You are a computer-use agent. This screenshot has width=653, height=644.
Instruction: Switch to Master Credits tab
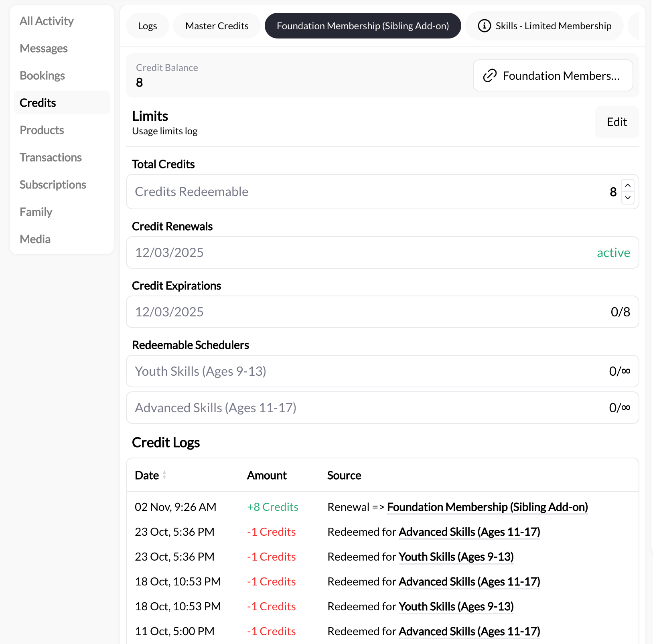coord(217,26)
